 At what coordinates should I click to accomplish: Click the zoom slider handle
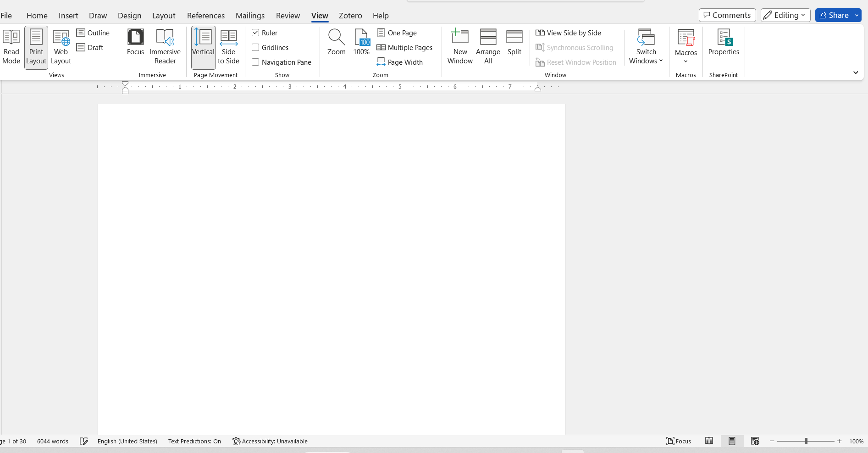pos(806,441)
